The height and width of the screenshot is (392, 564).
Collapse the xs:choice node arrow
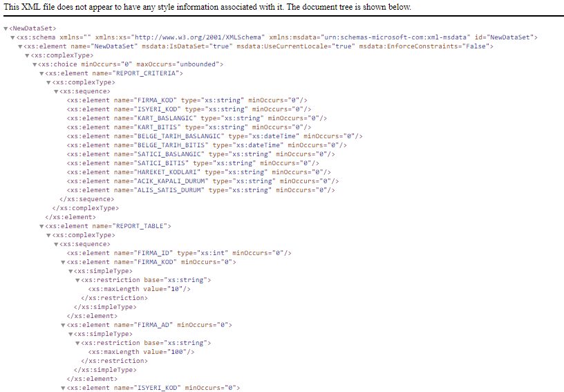pos(35,64)
